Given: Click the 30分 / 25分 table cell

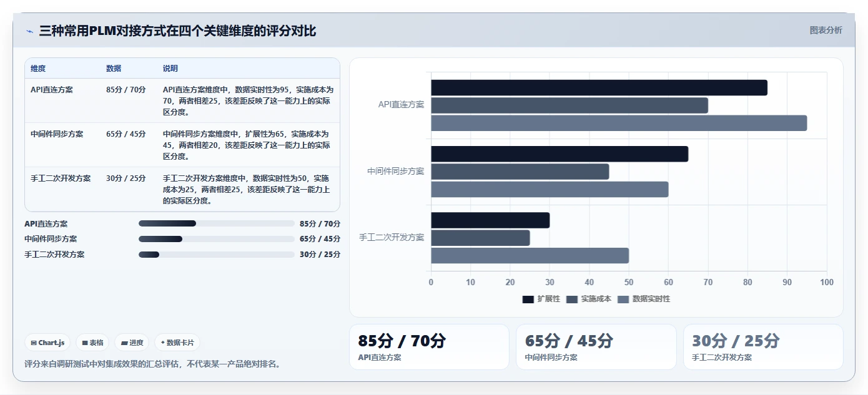Looking at the screenshot, I should point(126,178).
